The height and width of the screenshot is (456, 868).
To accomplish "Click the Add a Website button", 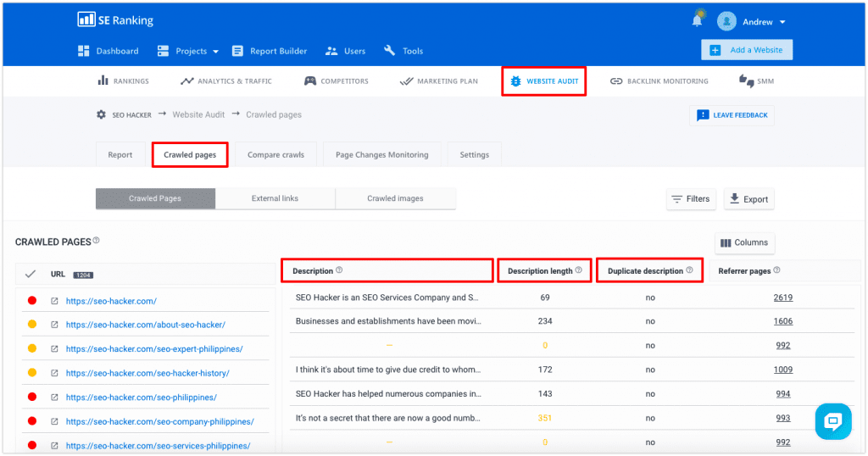I will coord(747,50).
